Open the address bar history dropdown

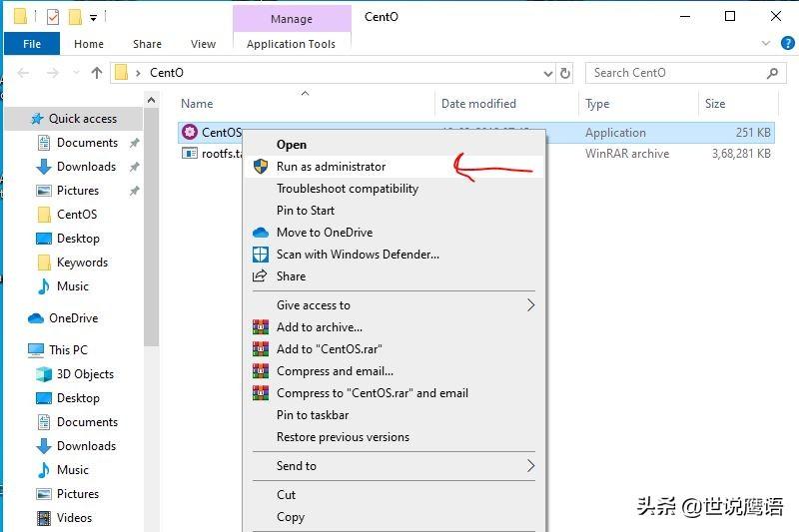pyautogui.click(x=547, y=73)
